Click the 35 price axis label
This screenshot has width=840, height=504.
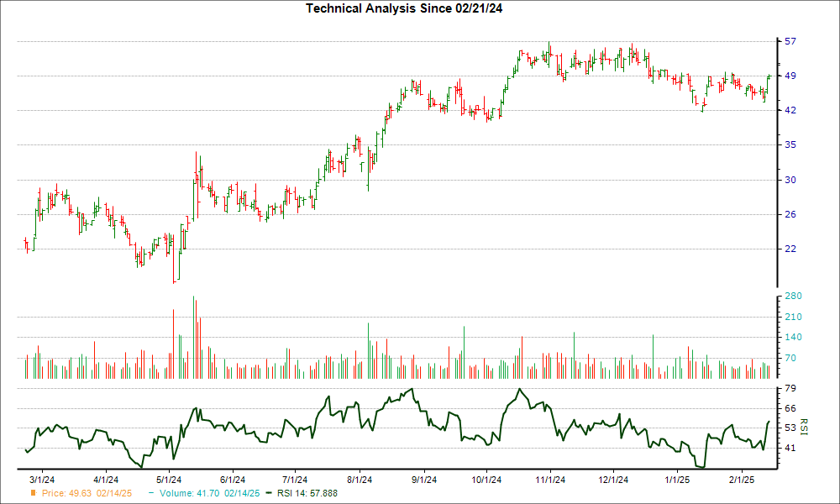(790, 144)
